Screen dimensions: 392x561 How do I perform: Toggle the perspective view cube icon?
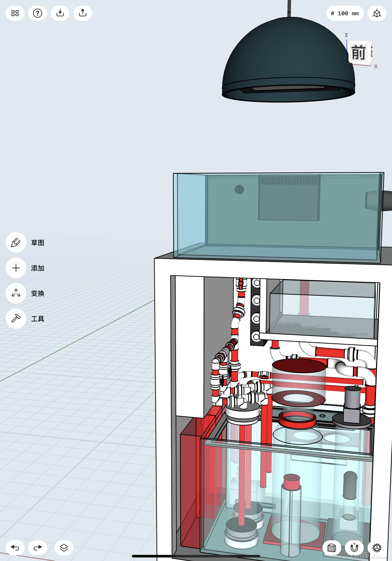click(376, 13)
